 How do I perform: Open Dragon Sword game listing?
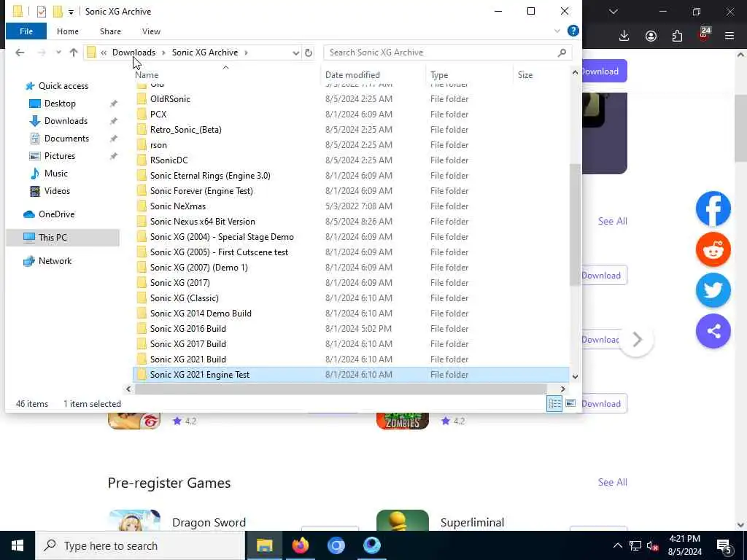[209, 522]
